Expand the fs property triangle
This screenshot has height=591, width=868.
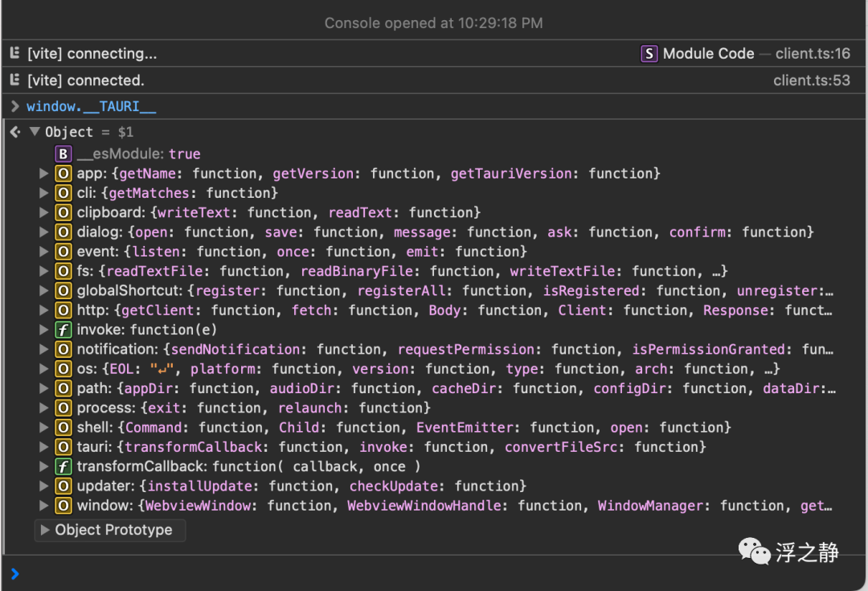pyautogui.click(x=44, y=272)
